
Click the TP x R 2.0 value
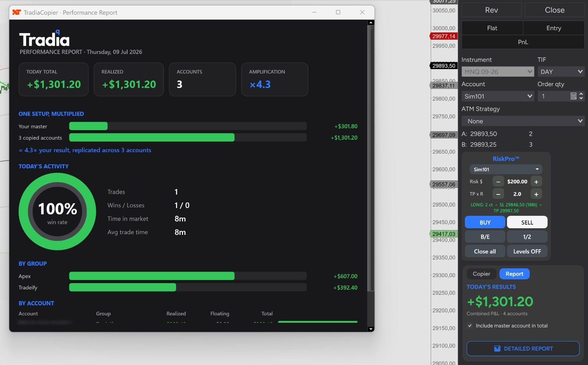pos(517,194)
